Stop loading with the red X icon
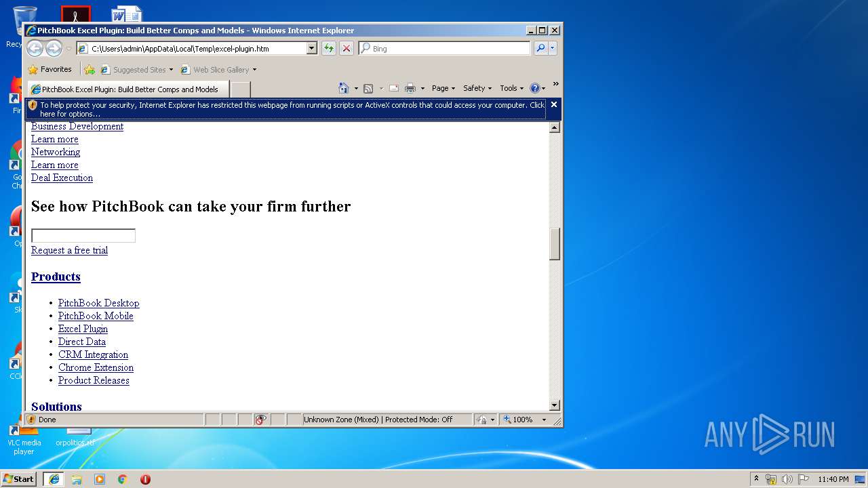The image size is (868, 488). coord(347,48)
